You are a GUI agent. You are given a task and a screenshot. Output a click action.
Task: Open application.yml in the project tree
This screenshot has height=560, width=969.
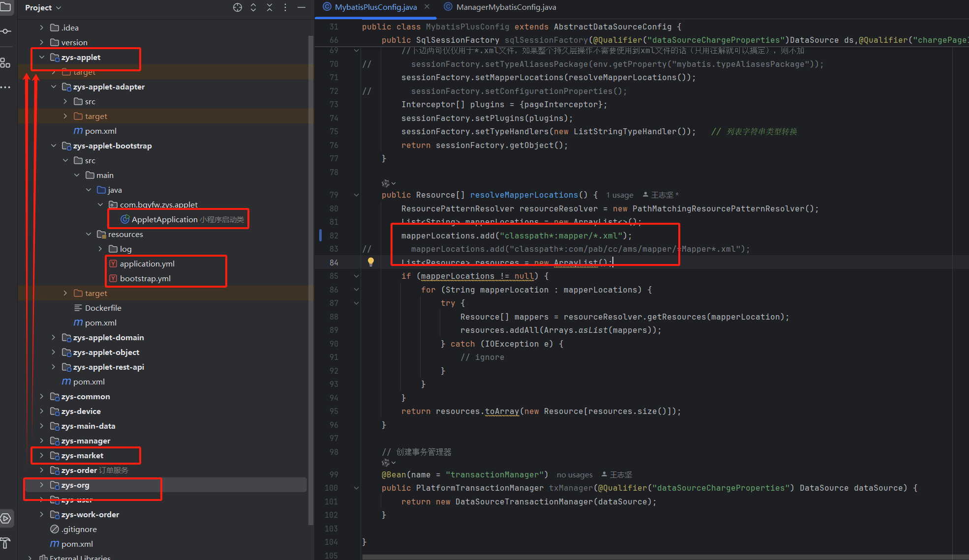pos(147,264)
